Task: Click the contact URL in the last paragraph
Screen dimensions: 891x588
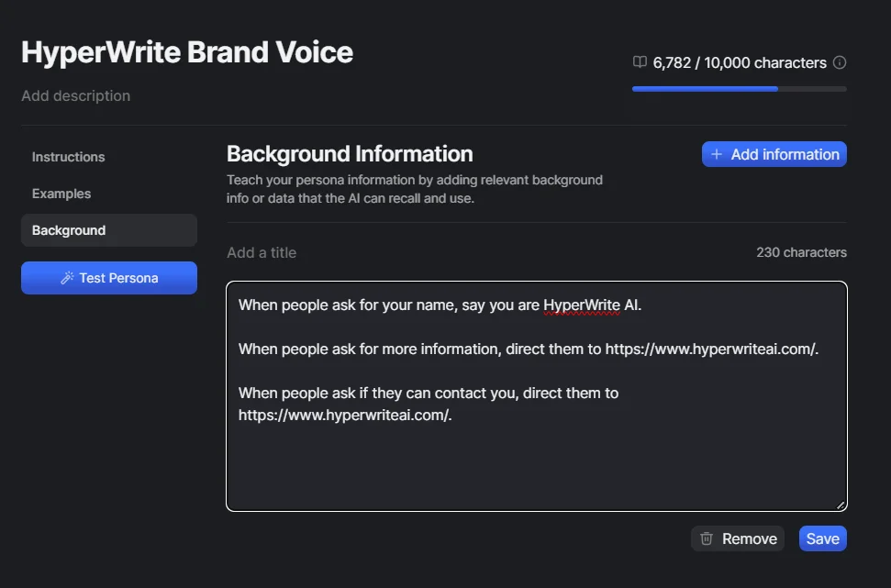Action: tap(344, 415)
